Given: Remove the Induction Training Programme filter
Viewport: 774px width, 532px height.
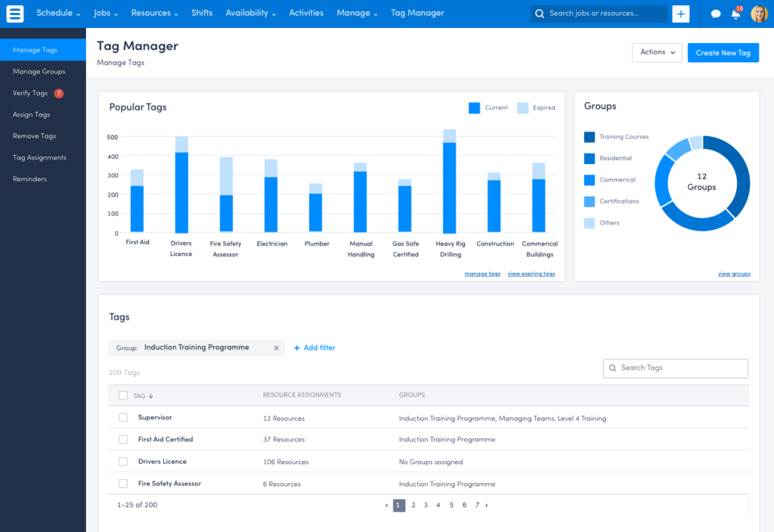Looking at the screenshot, I should (276, 348).
